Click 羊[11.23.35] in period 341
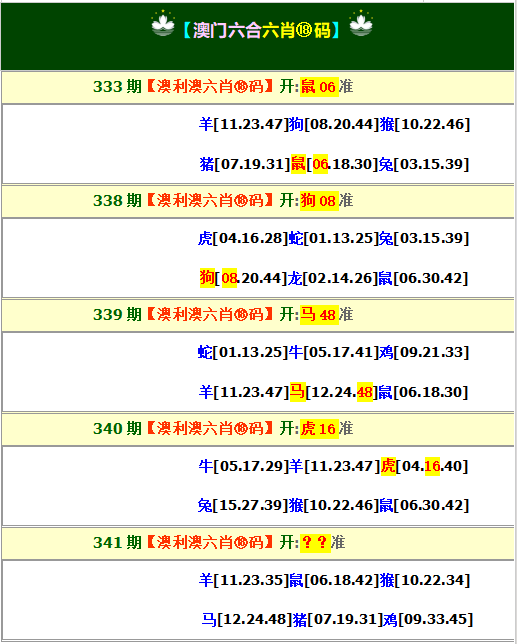 [244, 580]
